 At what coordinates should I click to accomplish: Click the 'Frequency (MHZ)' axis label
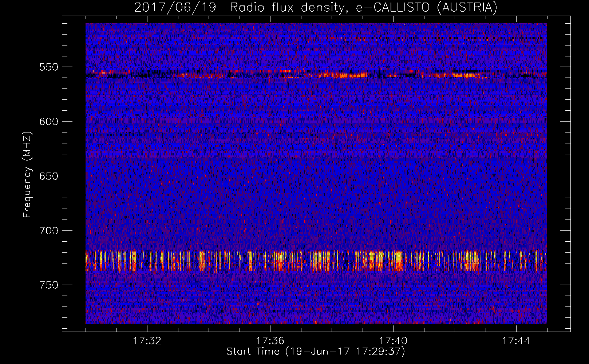(27, 174)
